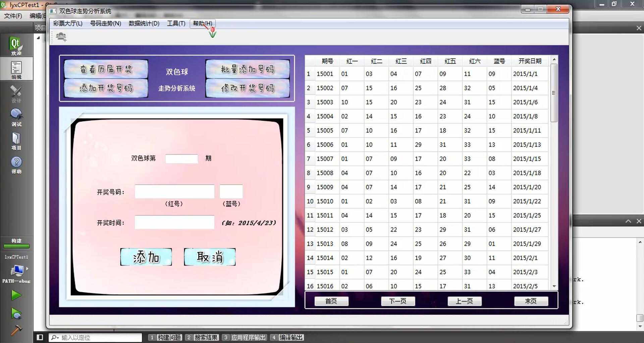Expand the project tree triangle in Qt Creator
Viewport: 644px width, 343px height.
tap(38, 38)
